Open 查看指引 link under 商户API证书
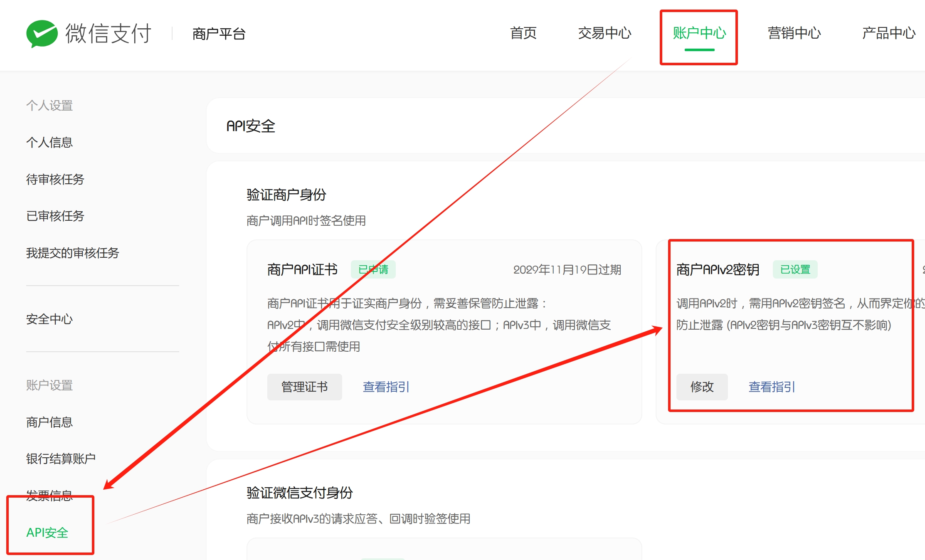The image size is (925, 560). (x=386, y=387)
